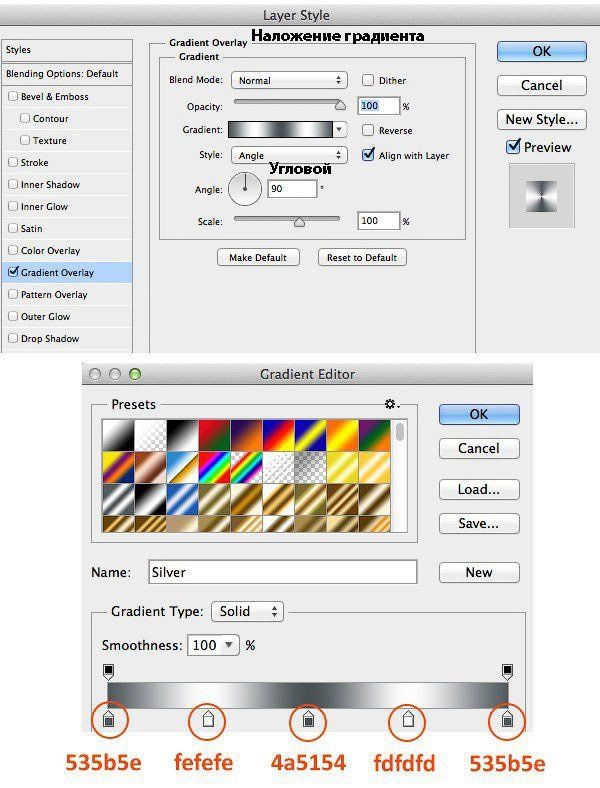This screenshot has width=600, height=788.
Task: Click the style preview thumbnail
Action: (541, 196)
